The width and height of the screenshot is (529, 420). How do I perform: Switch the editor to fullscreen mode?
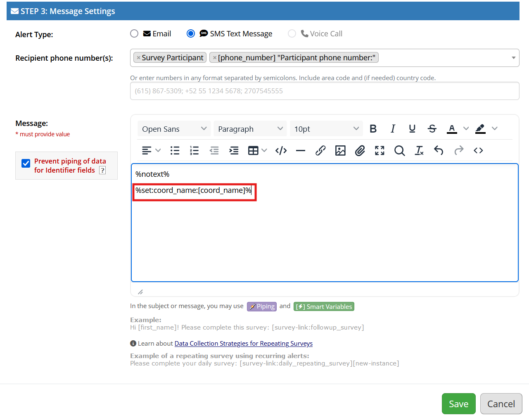(380, 150)
